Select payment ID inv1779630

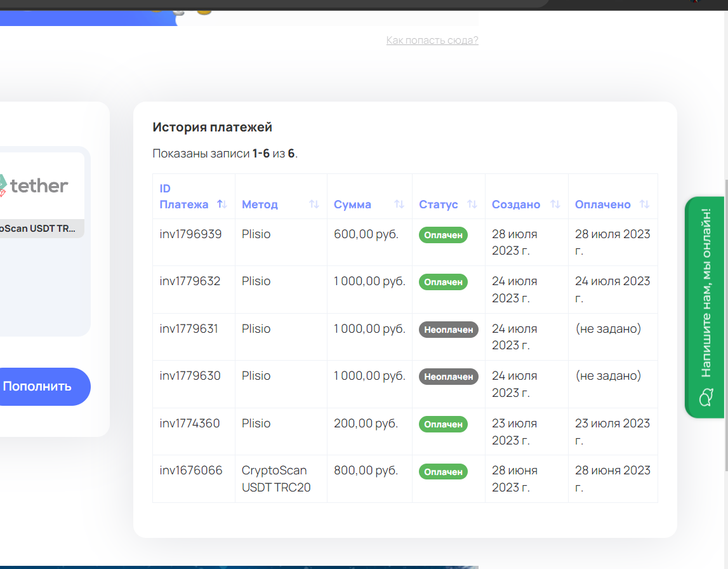190,376
